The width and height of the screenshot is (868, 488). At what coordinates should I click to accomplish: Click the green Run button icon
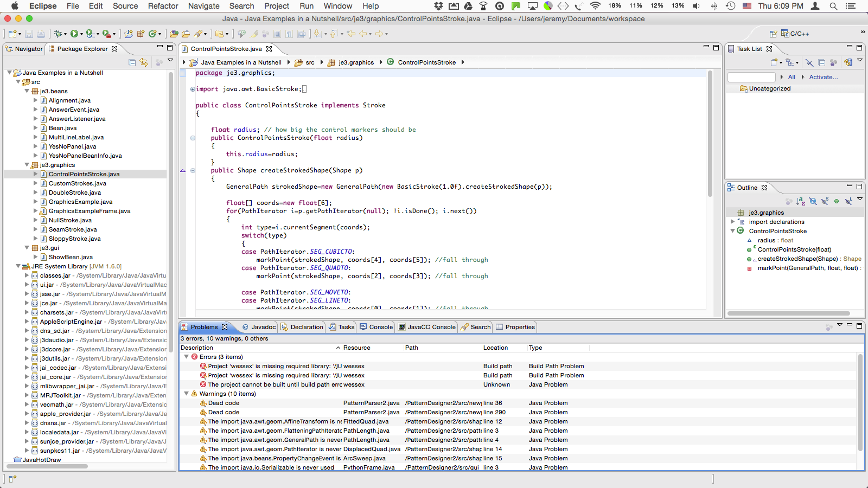click(x=74, y=34)
